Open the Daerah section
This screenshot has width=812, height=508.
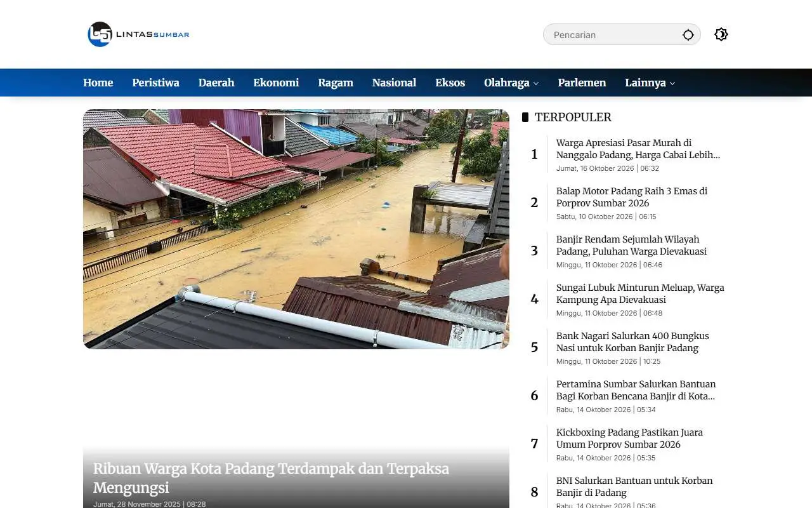click(x=216, y=83)
